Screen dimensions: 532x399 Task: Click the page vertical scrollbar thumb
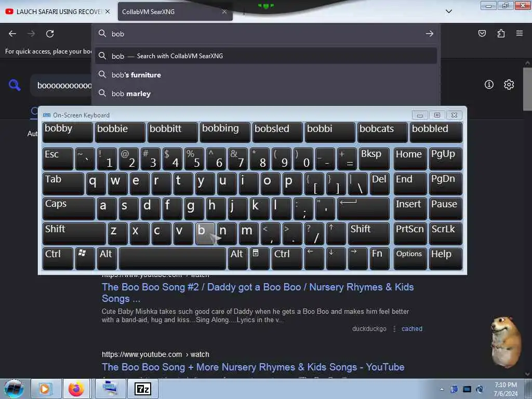[527, 89]
